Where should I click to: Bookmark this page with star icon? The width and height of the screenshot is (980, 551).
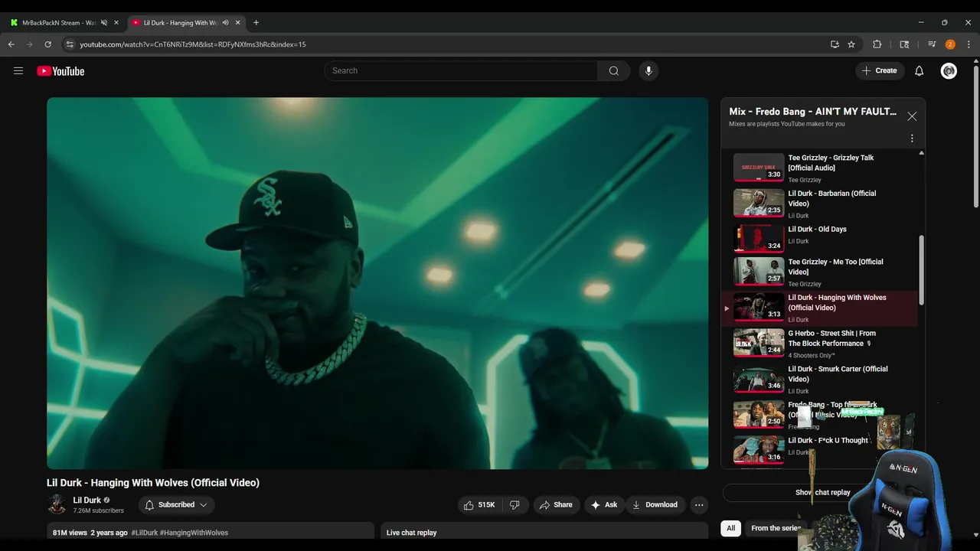tap(851, 44)
